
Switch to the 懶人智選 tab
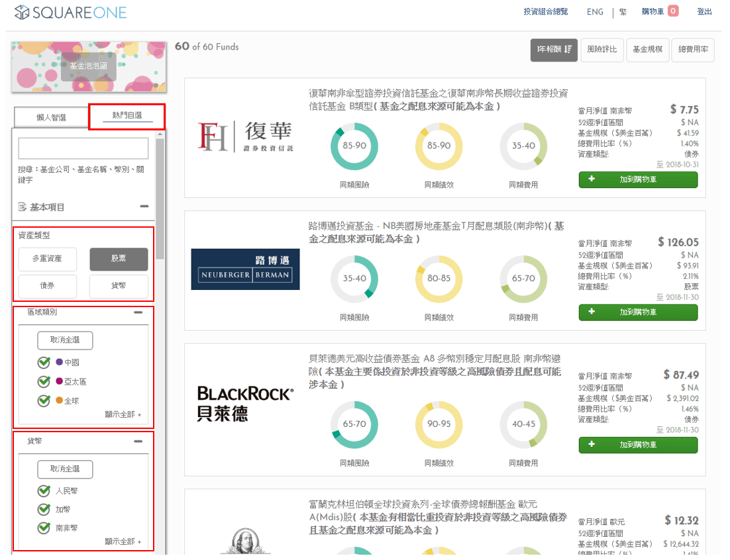pyautogui.click(x=51, y=117)
